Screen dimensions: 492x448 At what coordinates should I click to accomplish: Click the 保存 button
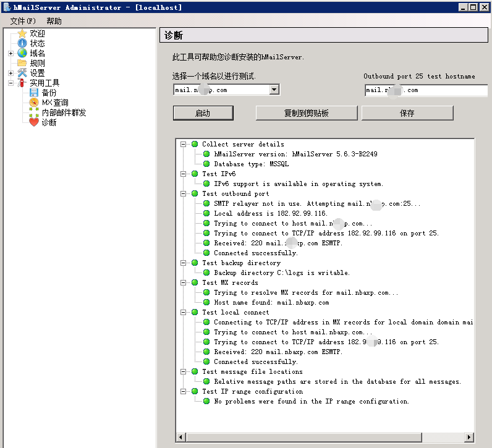(407, 113)
